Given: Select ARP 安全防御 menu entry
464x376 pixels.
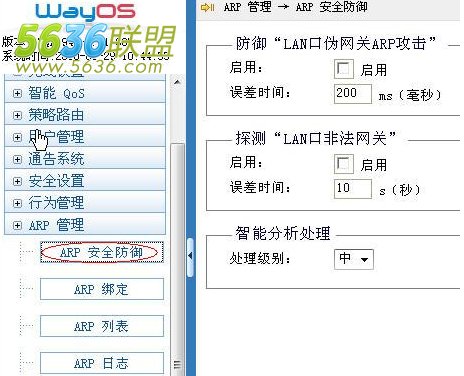Looking at the screenshot, I should tap(102, 252).
